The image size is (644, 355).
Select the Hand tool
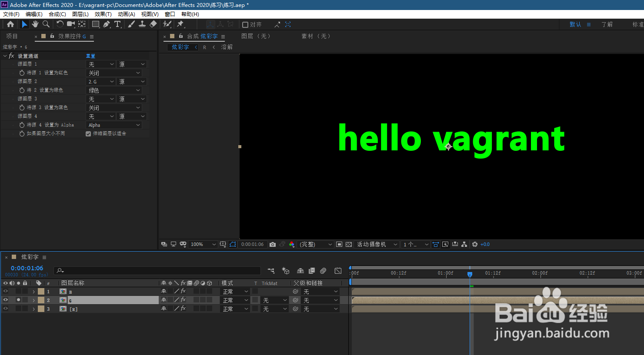(x=35, y=24)
